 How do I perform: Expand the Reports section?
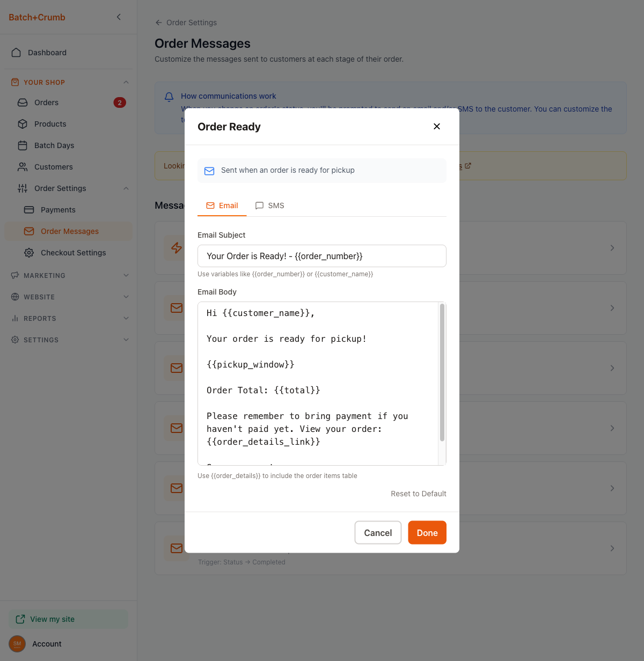126,318
